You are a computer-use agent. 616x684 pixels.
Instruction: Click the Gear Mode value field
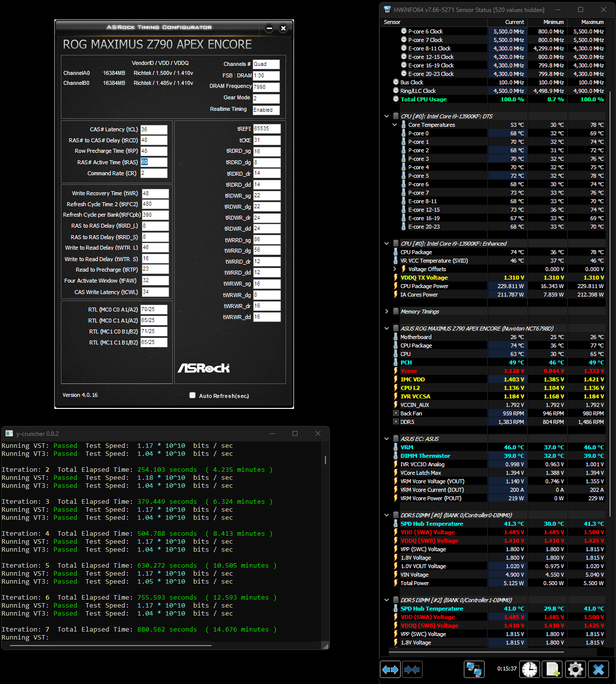point(266,98)
